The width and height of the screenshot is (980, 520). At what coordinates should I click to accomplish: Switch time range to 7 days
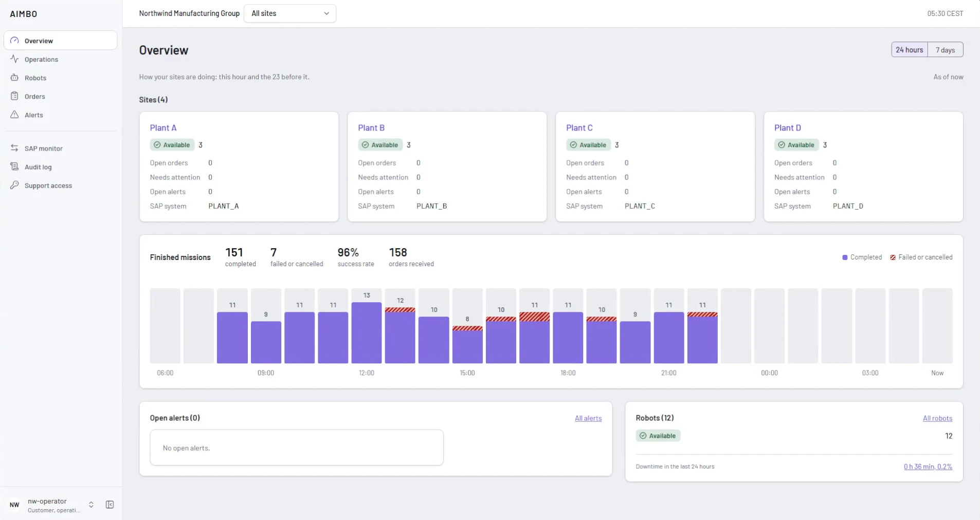(x=946, y=50)
